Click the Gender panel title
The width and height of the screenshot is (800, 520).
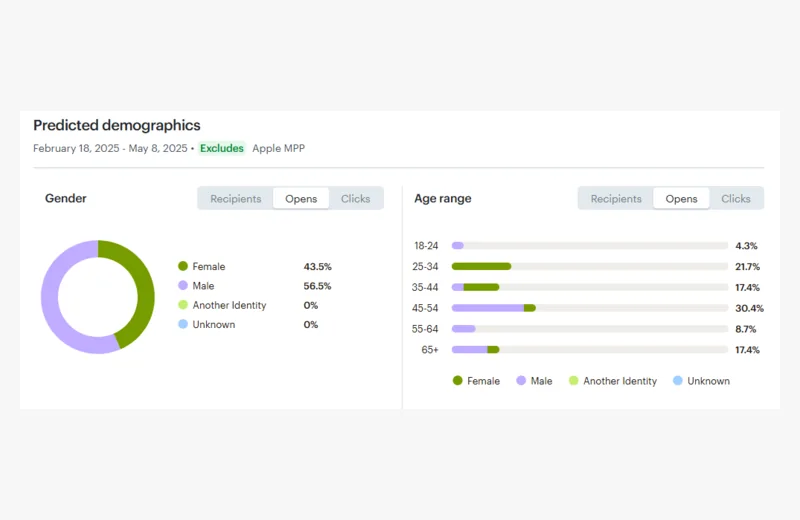66,198
